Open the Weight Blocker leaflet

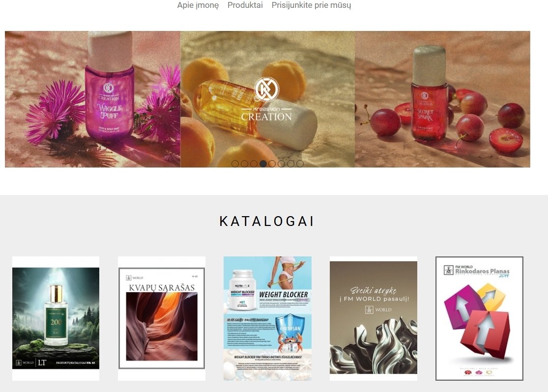267,318
